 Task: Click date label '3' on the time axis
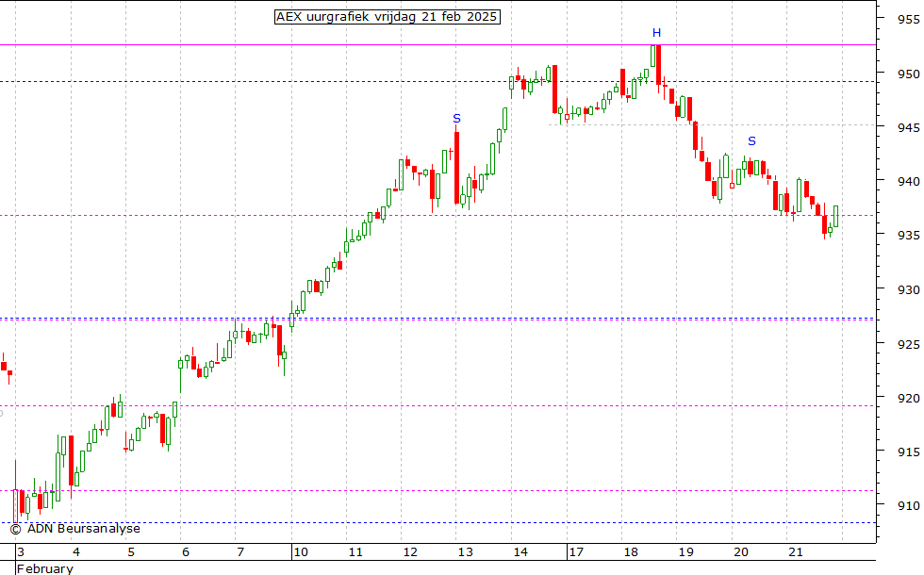(x=21, y=552)
